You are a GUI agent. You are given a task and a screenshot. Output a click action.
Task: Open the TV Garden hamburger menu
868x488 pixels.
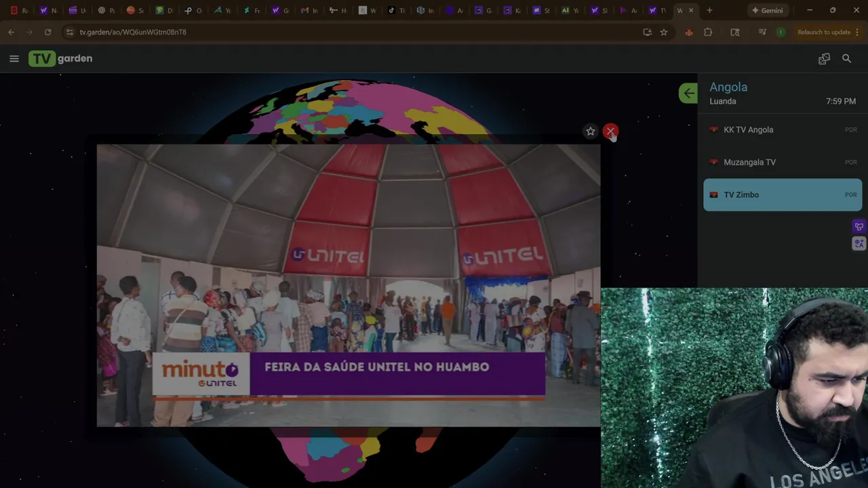(14, 58)
